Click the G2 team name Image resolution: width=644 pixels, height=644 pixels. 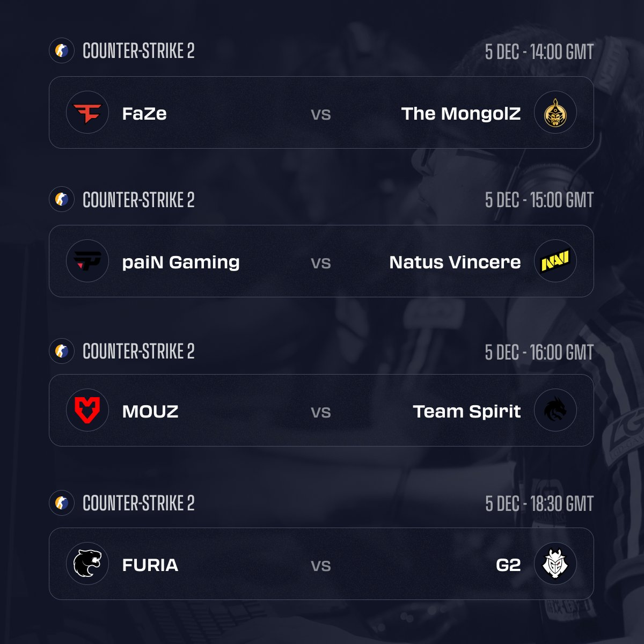[508, 565]
